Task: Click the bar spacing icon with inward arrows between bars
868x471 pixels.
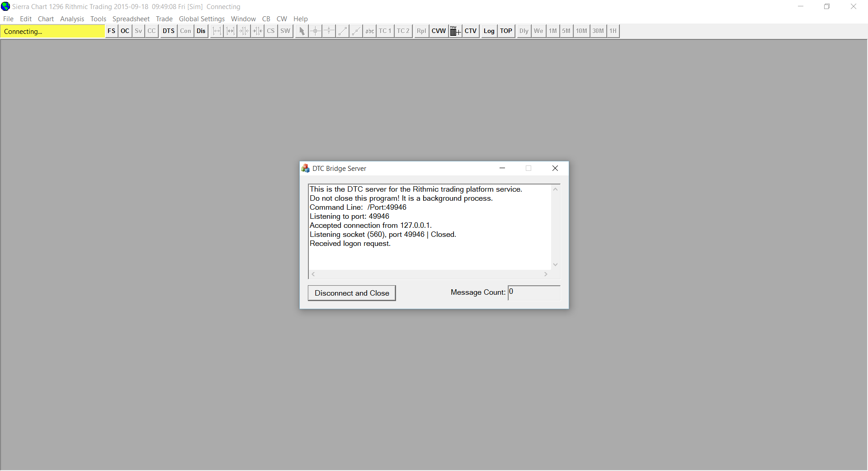Action: pyautogui.click(x=231, y=31)
